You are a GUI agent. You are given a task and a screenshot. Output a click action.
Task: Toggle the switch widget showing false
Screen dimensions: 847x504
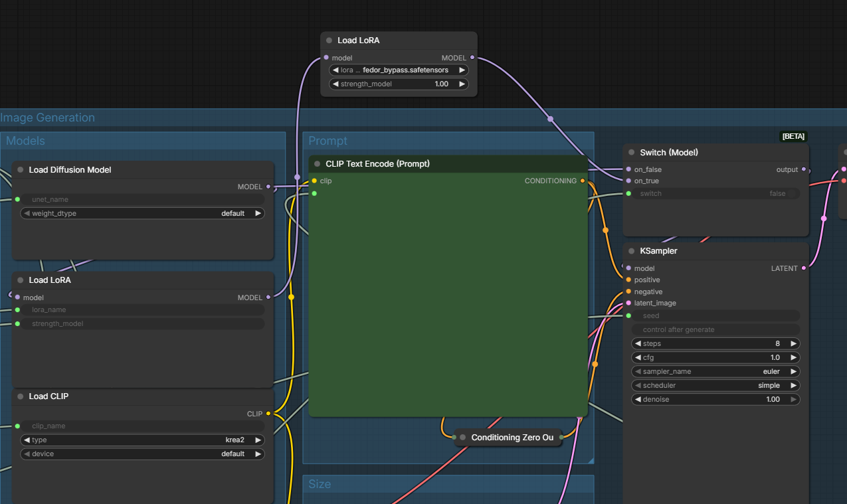click(715, 194)
